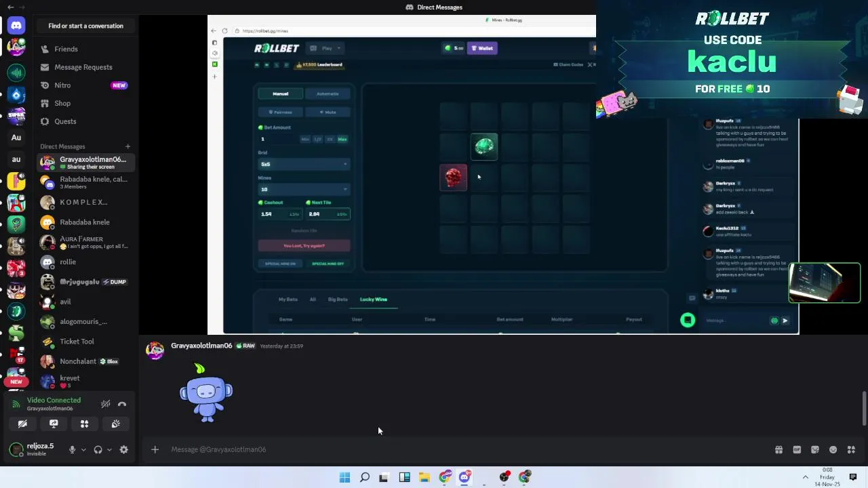The height and width of the screenshot is (488, 868).
Task: Open the Windows notification center icon
Action: [853, 477]
